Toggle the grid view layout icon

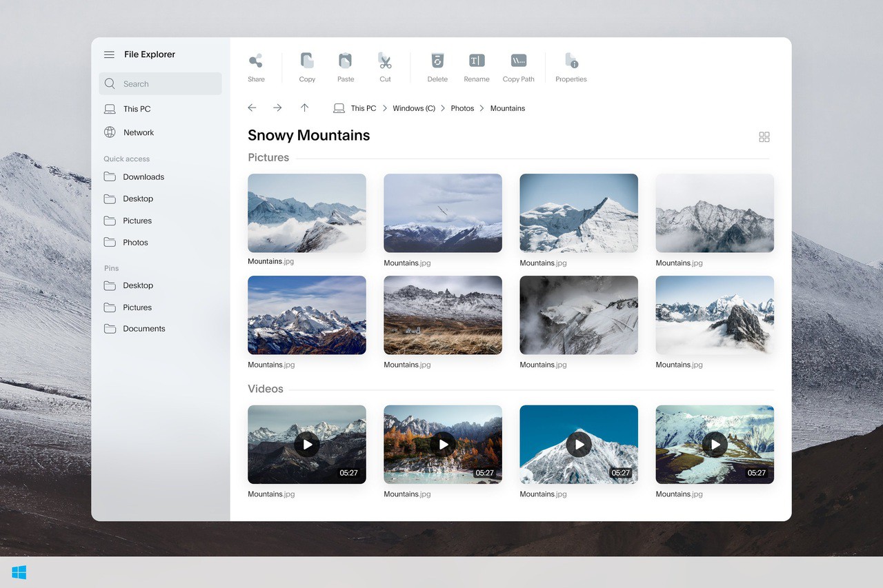coord(764,137)
